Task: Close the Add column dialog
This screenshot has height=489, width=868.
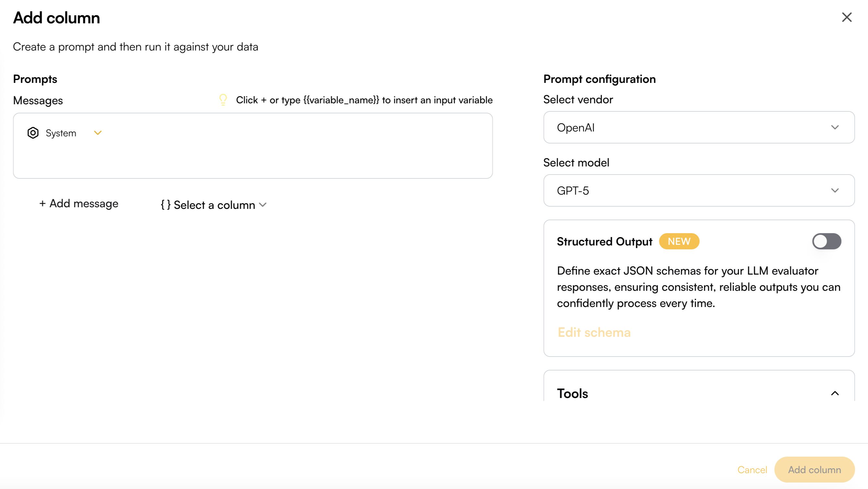Action: (846, 17)
